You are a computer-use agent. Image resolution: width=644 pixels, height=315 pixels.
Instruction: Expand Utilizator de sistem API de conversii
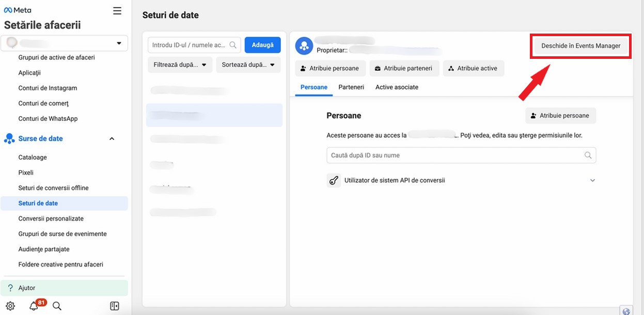592,181
